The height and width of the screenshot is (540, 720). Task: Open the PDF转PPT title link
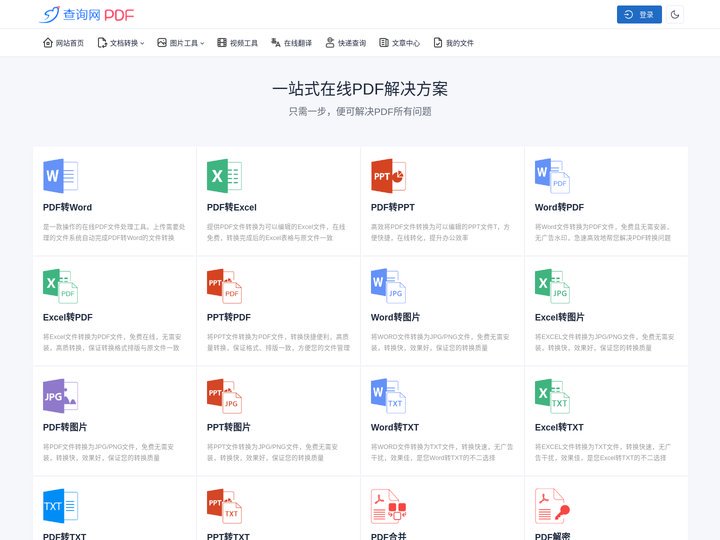tap(393, 208)
